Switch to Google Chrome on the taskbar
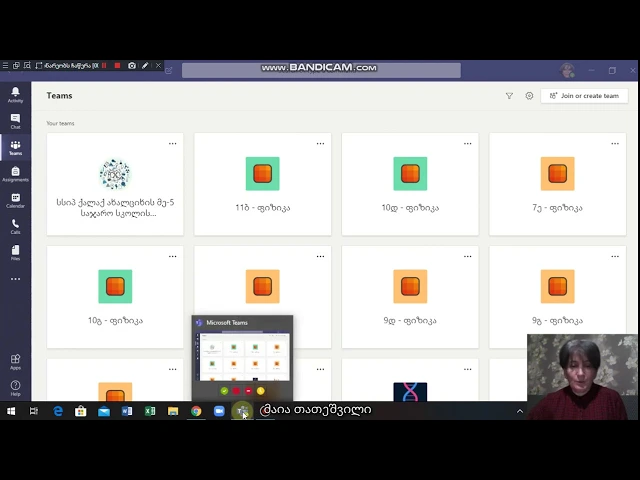This screenshot has height=480, width=640. click(x=196, y=411)
